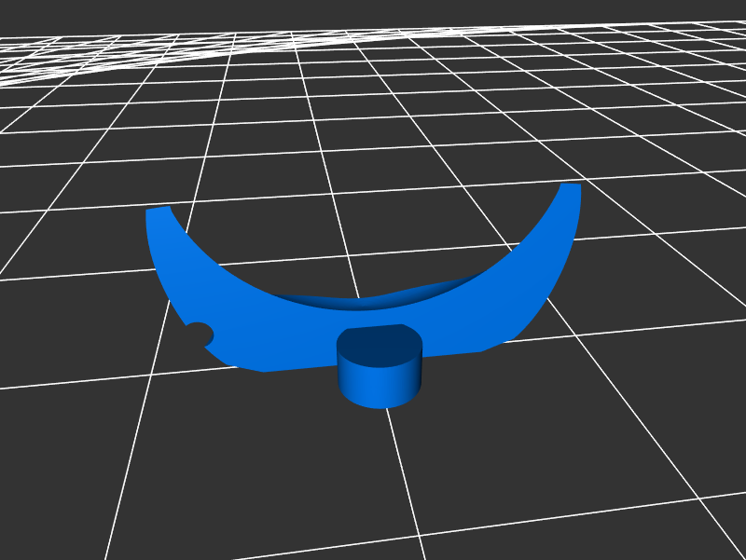Click the dense converging grid lines at top-left
The width and height of the screenshot is (746, 560).
pos(56,61)
